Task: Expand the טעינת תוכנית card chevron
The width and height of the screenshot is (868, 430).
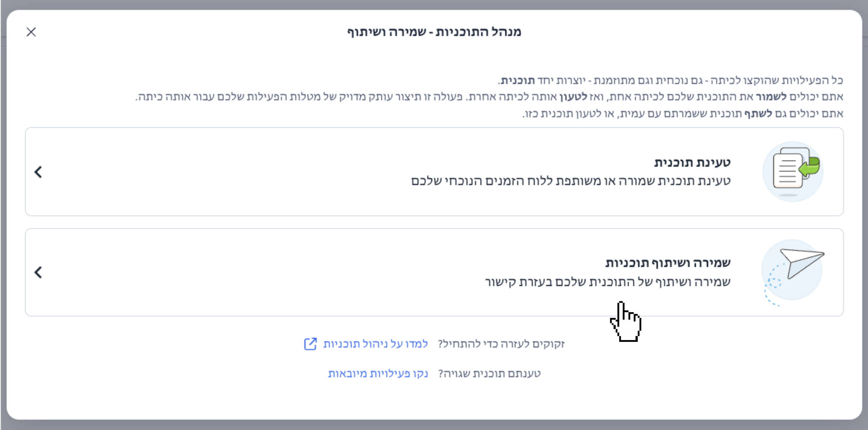Action: click(38, 172)
